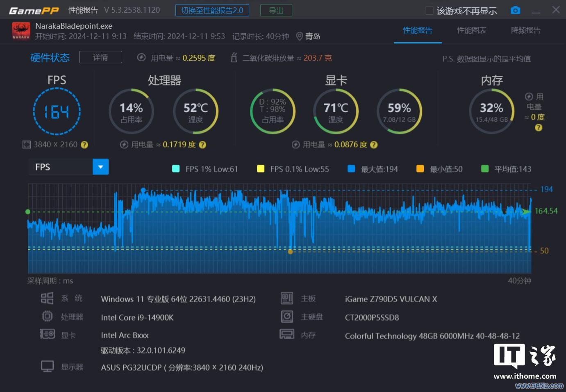Click the Intel Core i9-14900K text
Viewport: 566px width, 392px height.
(137, 317)
